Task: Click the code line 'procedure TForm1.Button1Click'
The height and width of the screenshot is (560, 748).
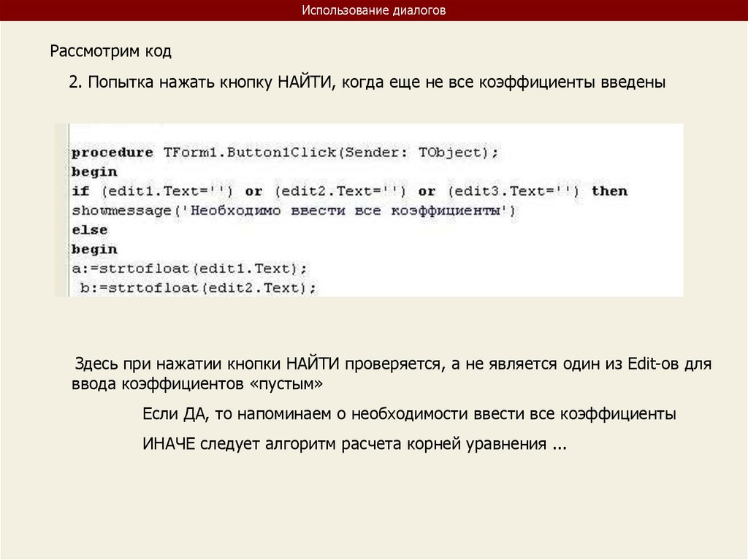Action: 285,153
